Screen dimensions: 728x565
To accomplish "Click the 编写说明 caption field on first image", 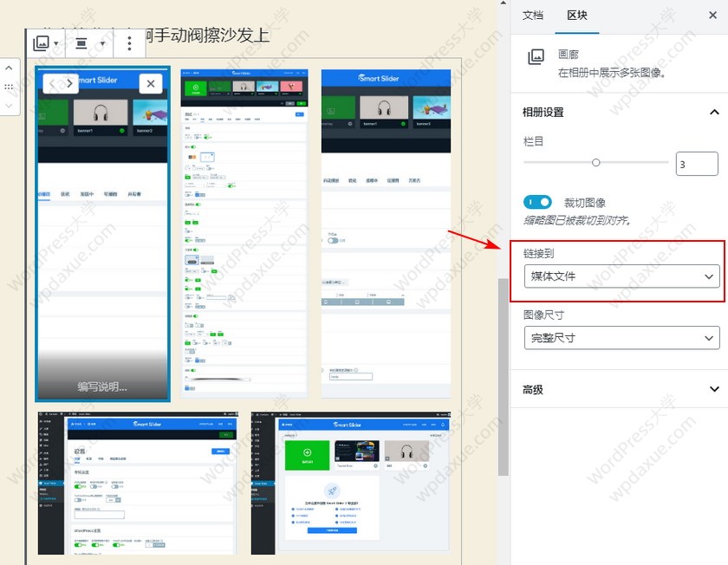I will (x=102, y=386).
